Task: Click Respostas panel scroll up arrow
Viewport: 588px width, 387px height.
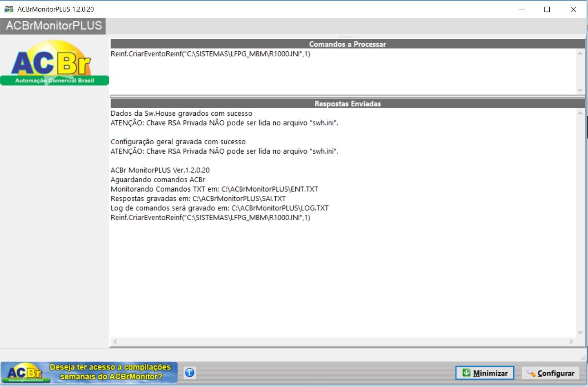Action: (x=580, y=114)
